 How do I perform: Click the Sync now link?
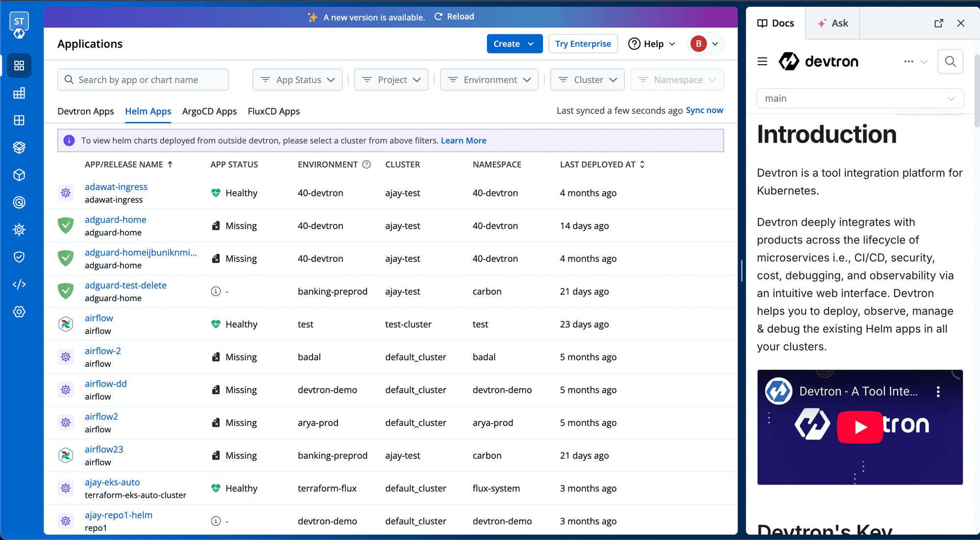coord(705,111)
